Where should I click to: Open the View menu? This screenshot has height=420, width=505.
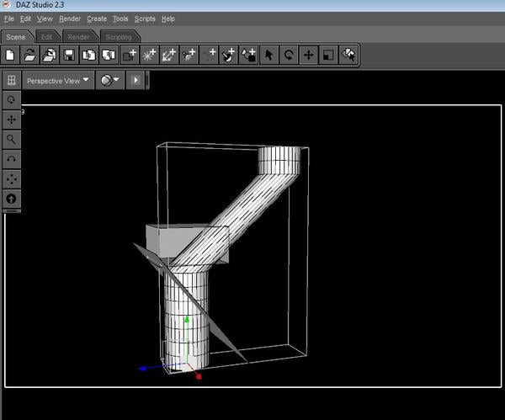point(45,19)
